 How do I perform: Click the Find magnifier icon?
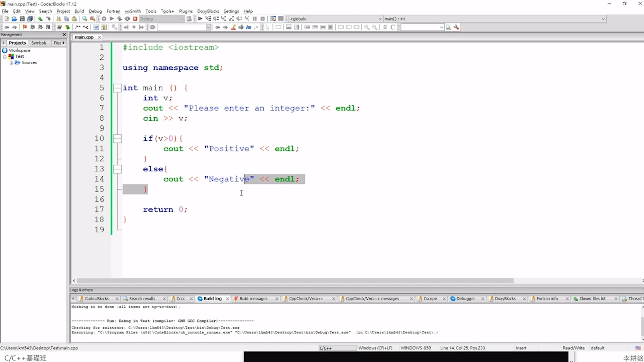click(85, 19)
